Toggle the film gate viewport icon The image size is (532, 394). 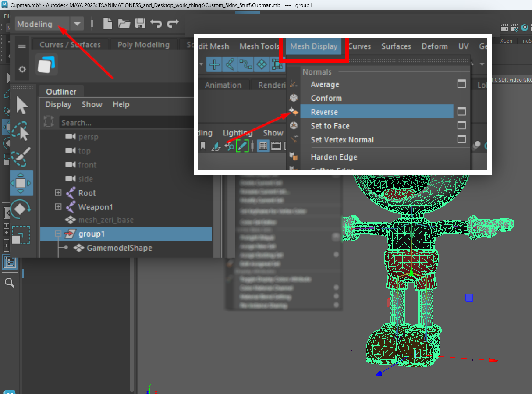(x=276, y=146)
